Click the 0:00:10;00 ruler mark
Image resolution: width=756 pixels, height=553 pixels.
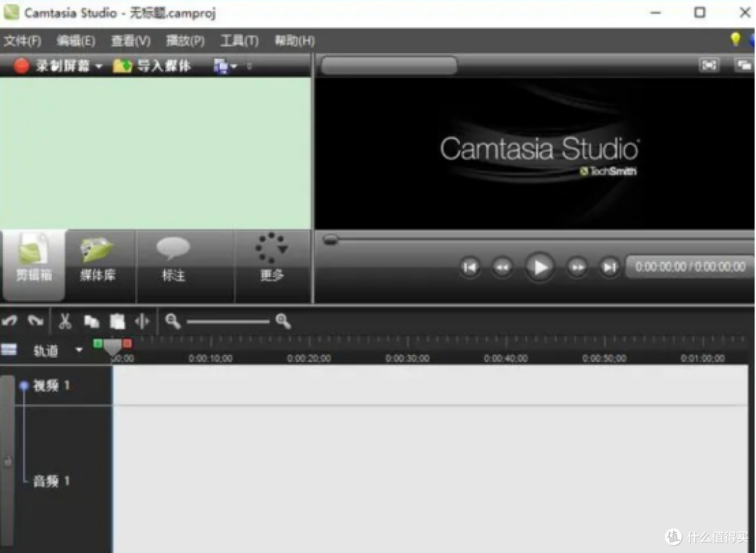coord(211,358)
